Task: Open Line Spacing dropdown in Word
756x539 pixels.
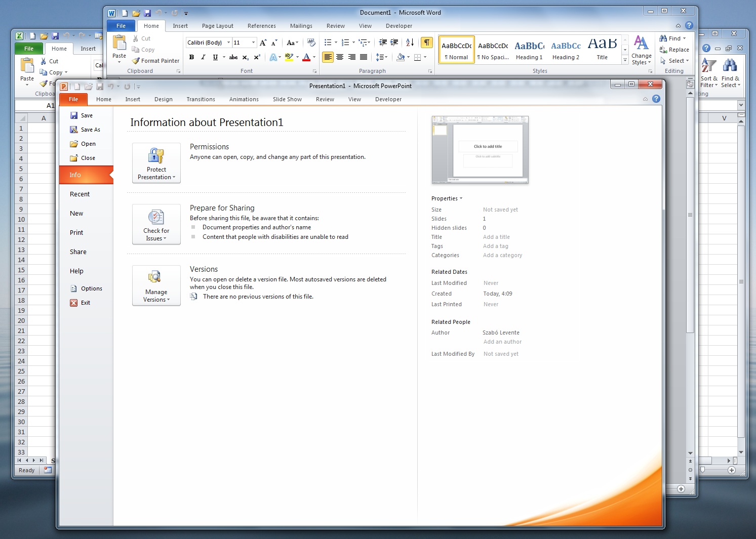Action: 382,57
